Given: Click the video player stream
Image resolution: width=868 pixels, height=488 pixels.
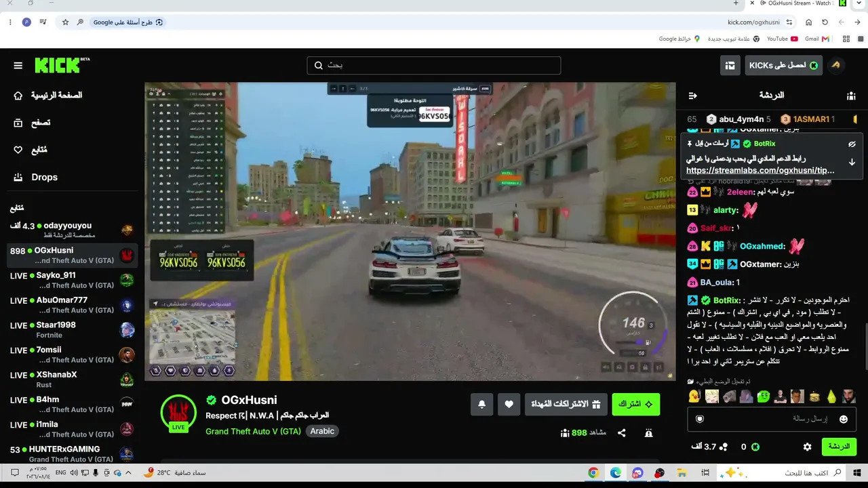Looking at the screenshot, I should 410,231.
